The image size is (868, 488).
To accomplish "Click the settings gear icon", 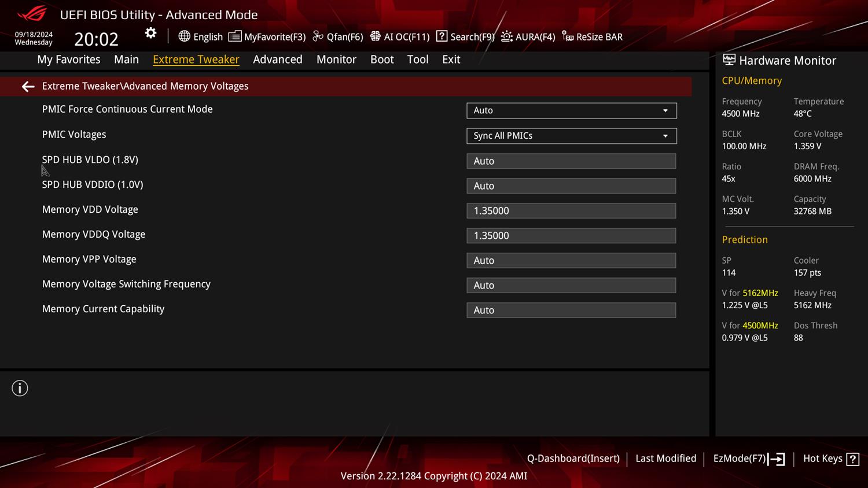I will coord(150,34).
